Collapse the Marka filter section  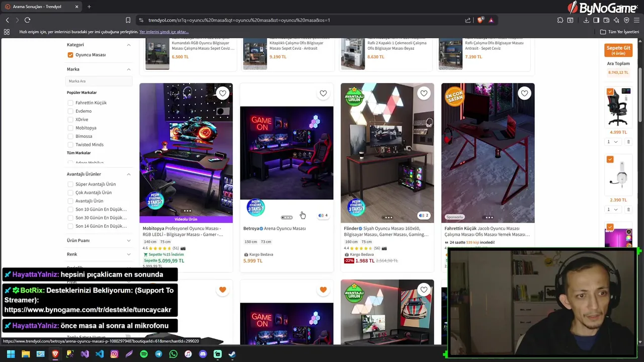tap(128, 69)
